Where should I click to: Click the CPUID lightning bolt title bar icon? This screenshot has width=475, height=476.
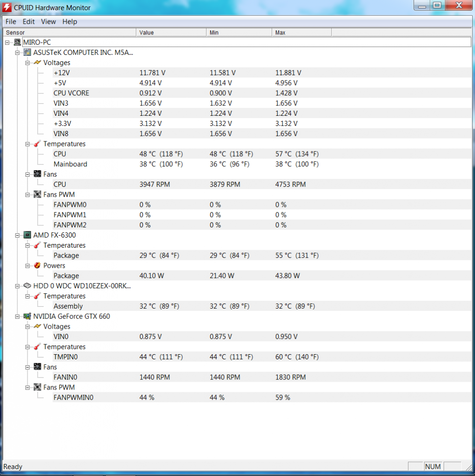(7, 7)
